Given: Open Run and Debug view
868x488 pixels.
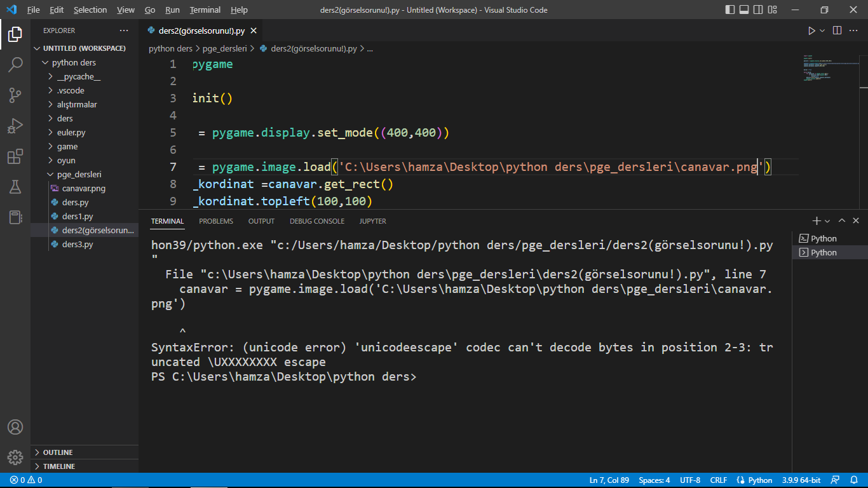Looking at the screenshot, I should point(15,126).
